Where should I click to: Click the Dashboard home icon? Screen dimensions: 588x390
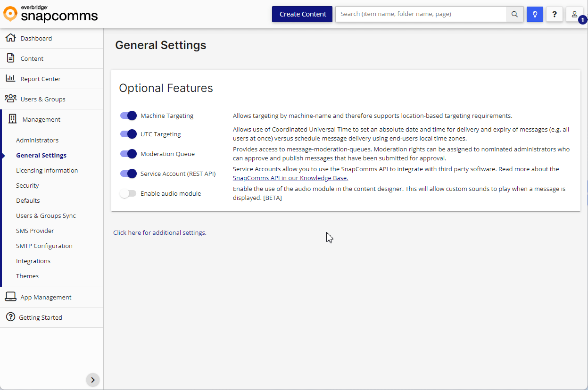(x=10, y=38)
